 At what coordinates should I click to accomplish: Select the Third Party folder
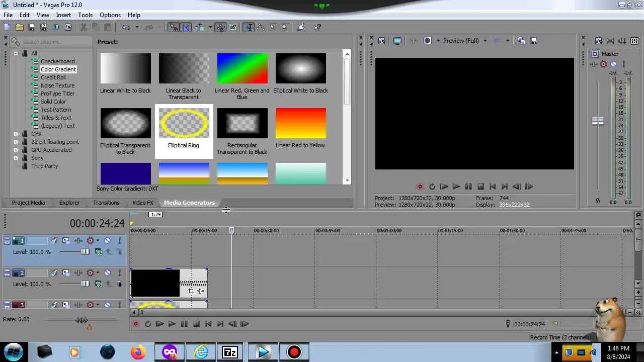pos(44,166)
